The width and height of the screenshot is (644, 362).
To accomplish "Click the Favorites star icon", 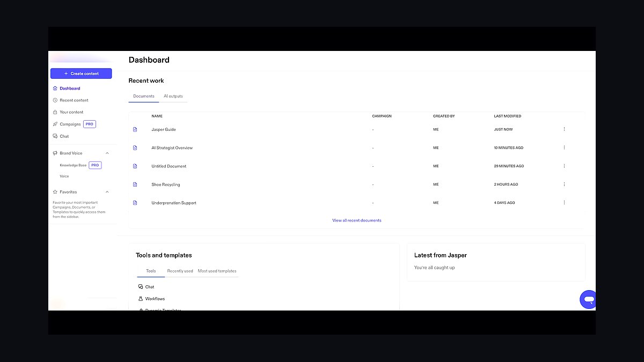I will tap(55, 192).
